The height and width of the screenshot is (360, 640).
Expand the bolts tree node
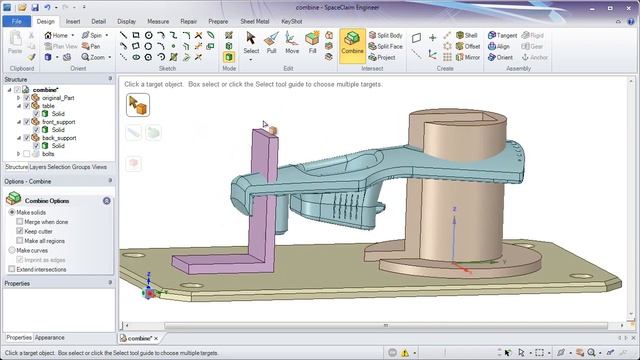18,154
